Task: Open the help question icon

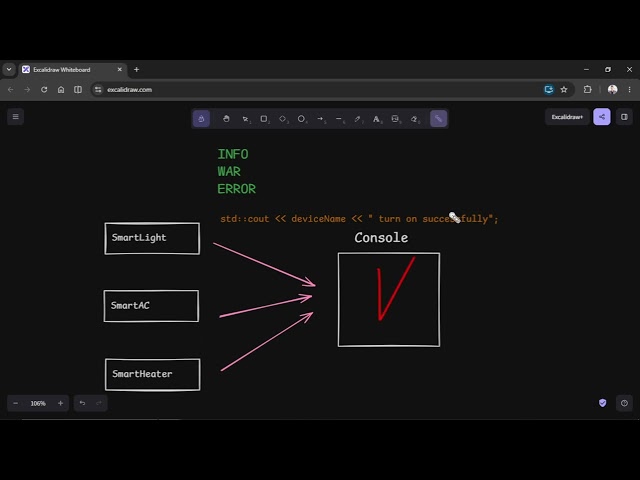Action: click(624, 403)
